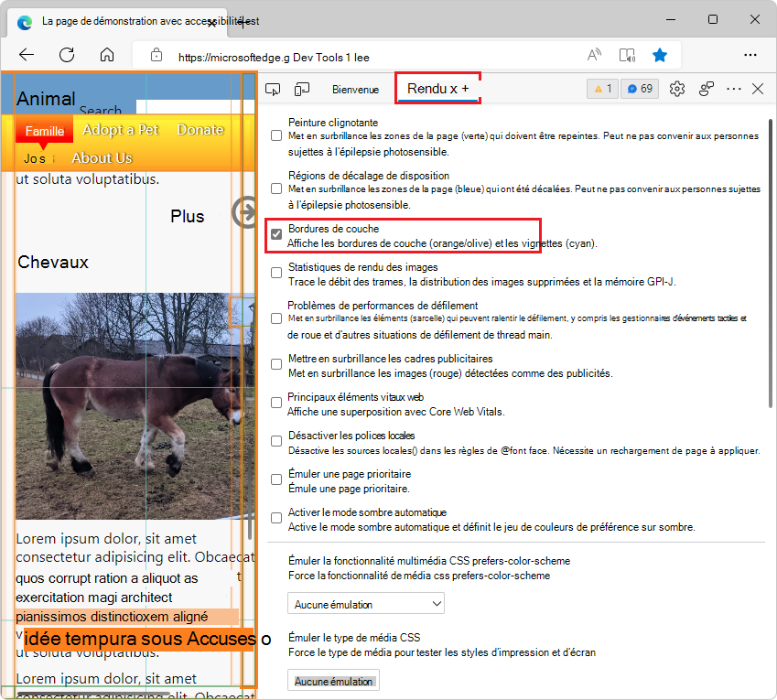Click the favorites star in the address bar
The height and width of the screenshot is (700, 777).
coord(660,55)
